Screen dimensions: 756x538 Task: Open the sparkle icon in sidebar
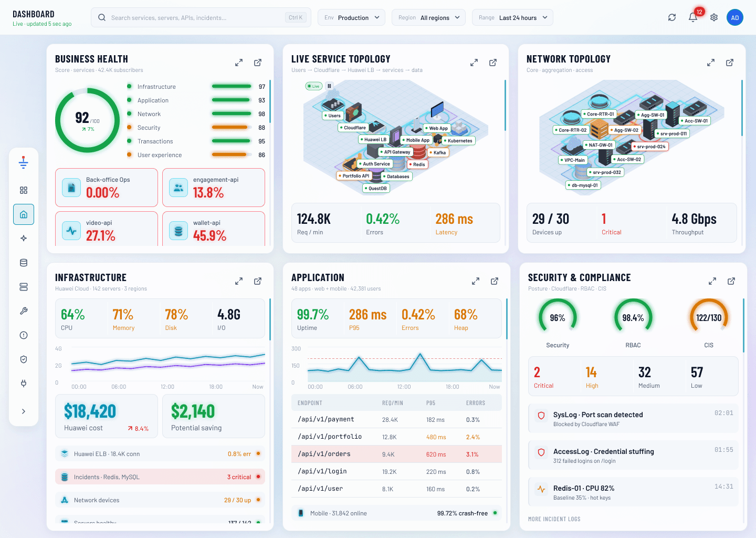[24, 239]
